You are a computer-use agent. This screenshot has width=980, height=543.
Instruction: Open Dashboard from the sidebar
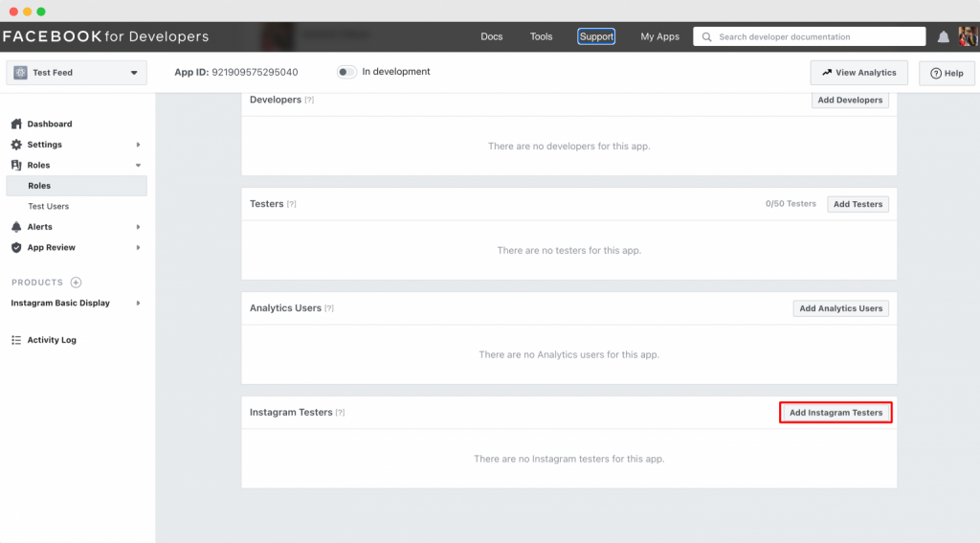pos(50,124)
